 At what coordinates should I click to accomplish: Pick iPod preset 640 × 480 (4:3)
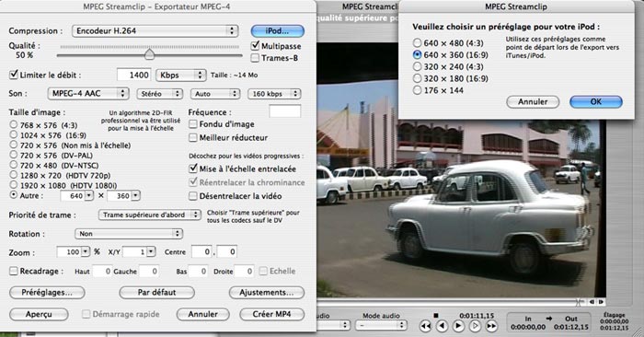click(x=418, y=42)
